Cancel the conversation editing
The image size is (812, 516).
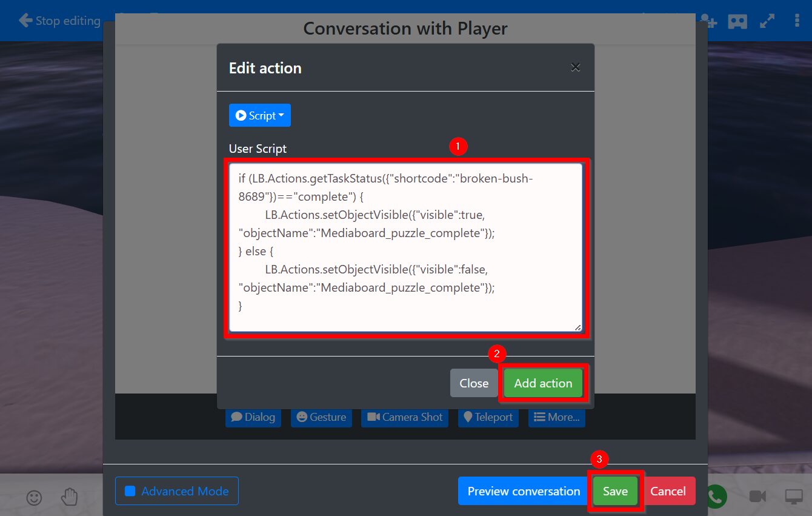(x=668, y=491)
